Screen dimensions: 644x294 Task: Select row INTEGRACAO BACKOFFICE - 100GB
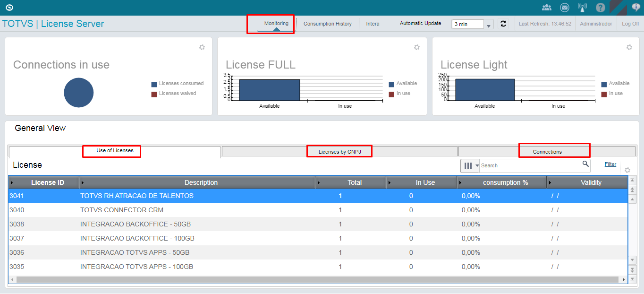click(318, 238)
